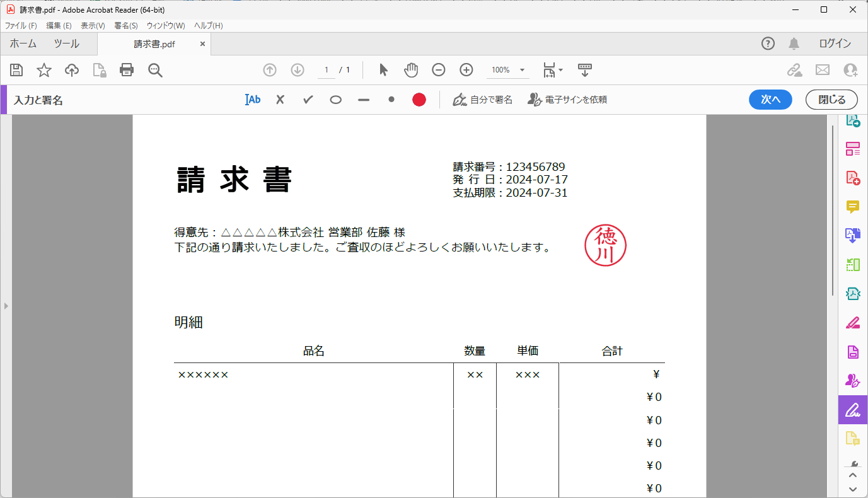The width and height of the screenshot is (868, 498).
Task: Expand the left navigation pane
Action: pyautogui.click(x=6, y=306)
